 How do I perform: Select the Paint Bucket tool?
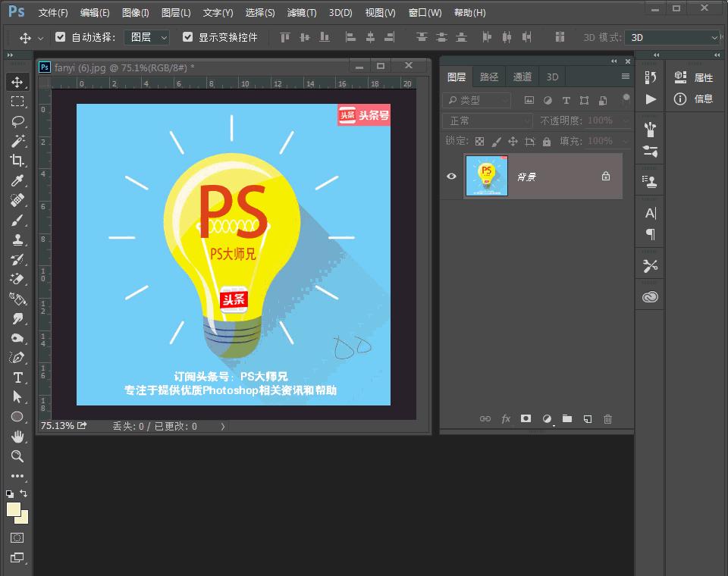coord(17,299)
